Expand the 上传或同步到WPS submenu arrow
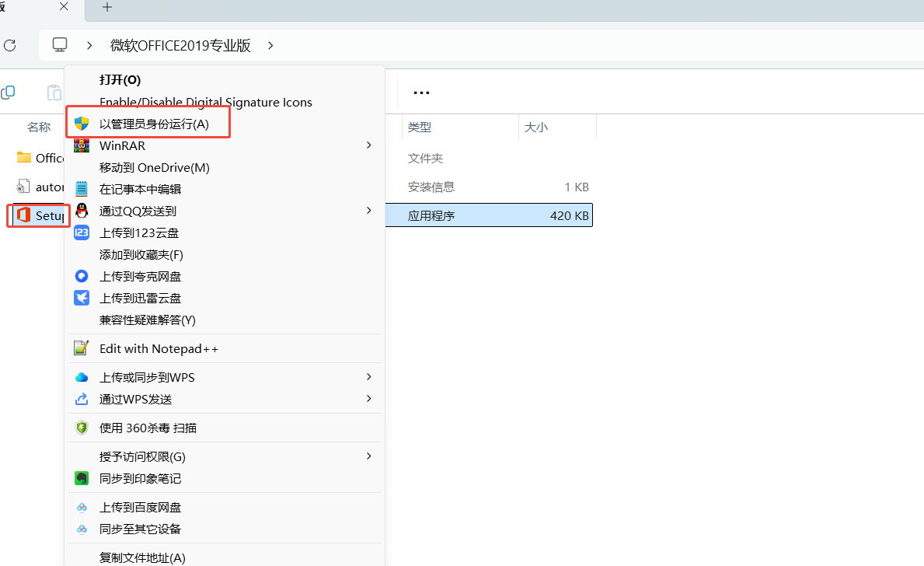924x566 pixels. [x=369, y=377]
